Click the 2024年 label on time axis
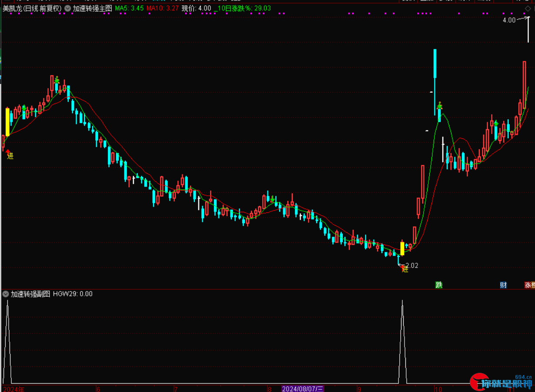Viewport: 535px width, 392px height. pos(14,389)
